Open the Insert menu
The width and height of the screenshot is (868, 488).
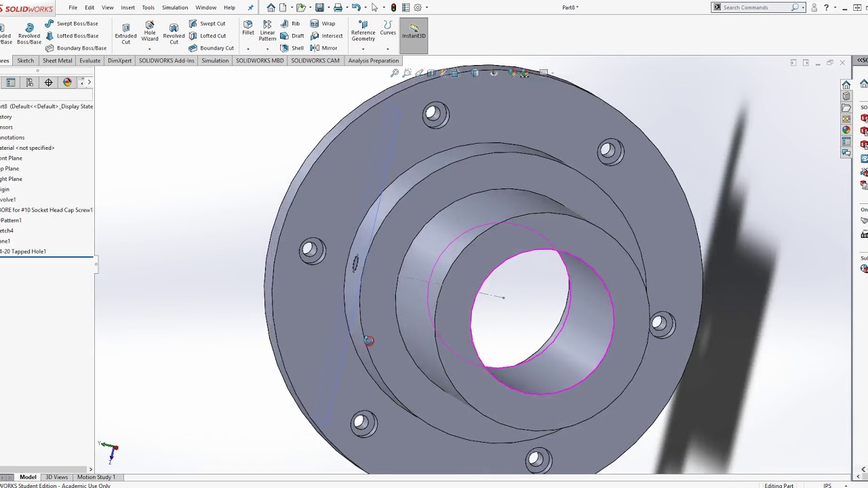pyautogui.click(x=127, y=7)
